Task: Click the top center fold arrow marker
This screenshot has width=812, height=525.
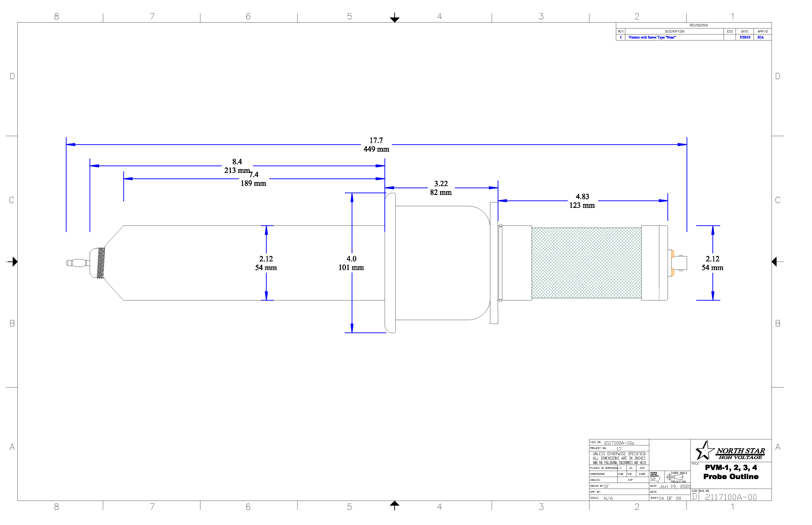Action: [395, 18]
